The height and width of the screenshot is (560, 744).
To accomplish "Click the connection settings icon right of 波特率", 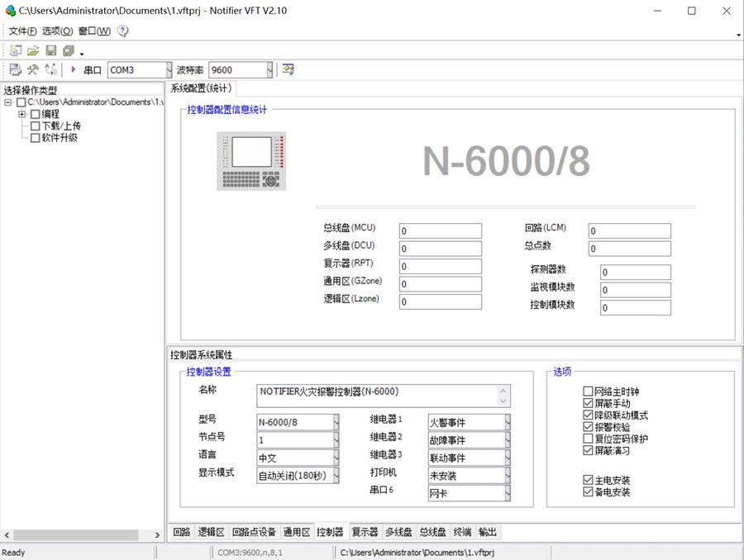I will [x=288, y=69].
